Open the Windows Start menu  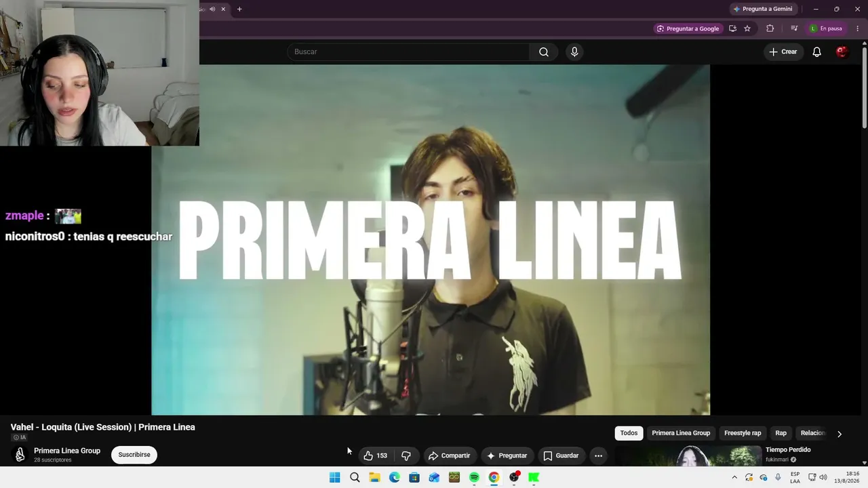tap(335, 477)
